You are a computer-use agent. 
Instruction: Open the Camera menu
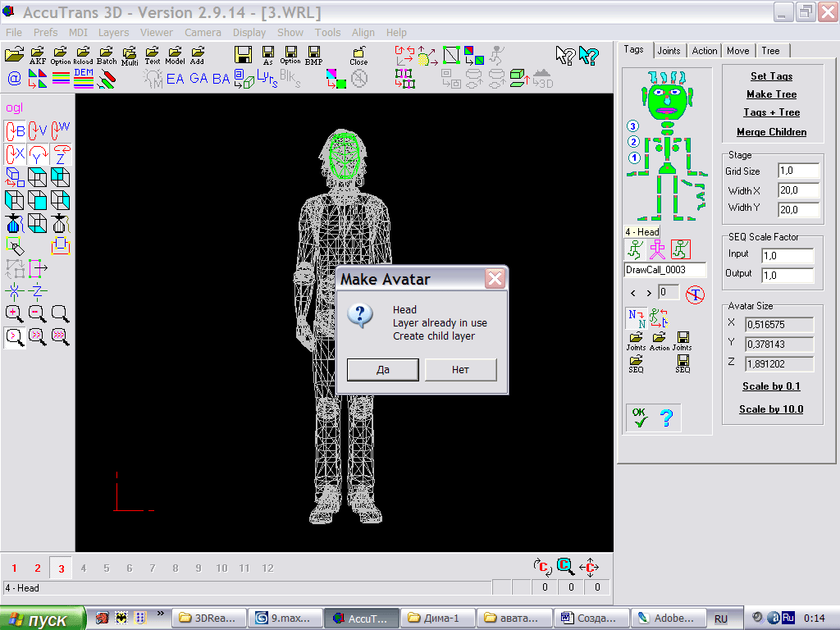(203, 32)
